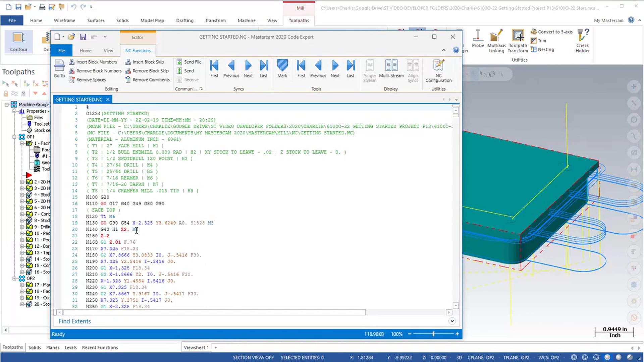Click Remove Comments
Screen dimensions: 644x362
pyautogui.click(x=148, y=80)
